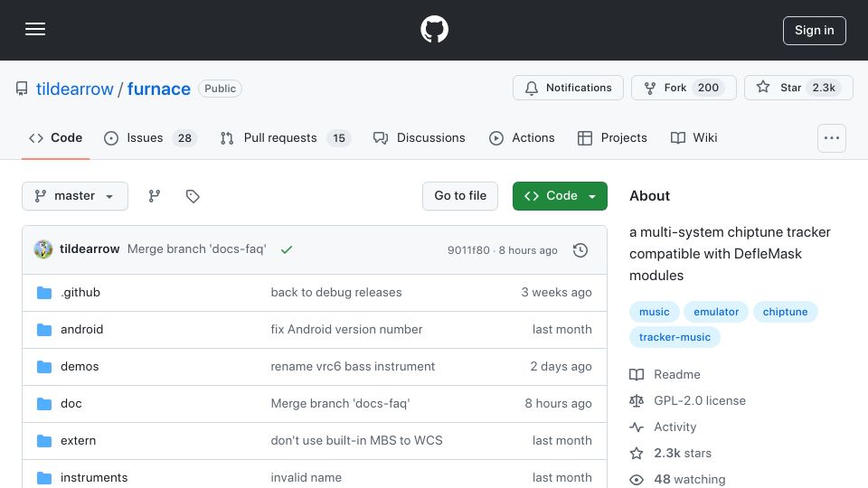Screen dimensions: 868x488
Task: Open the Wiki tab
Action: (693, 137)
